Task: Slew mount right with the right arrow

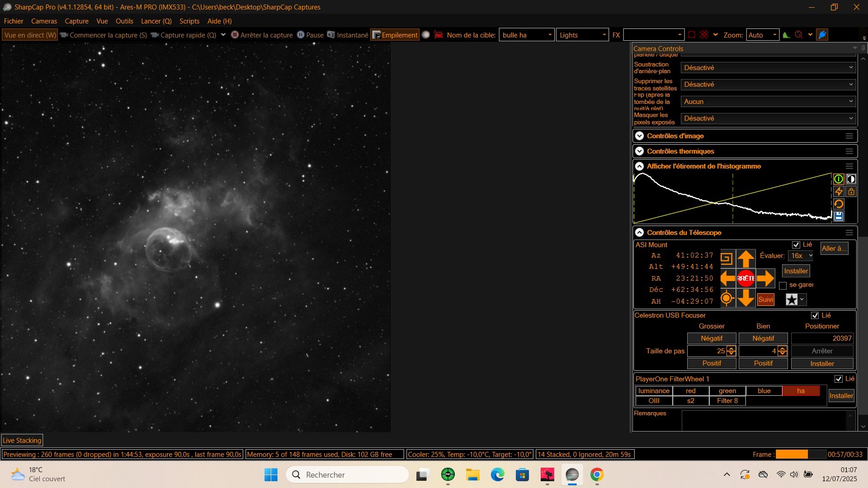Action: (x=765, y=278)
